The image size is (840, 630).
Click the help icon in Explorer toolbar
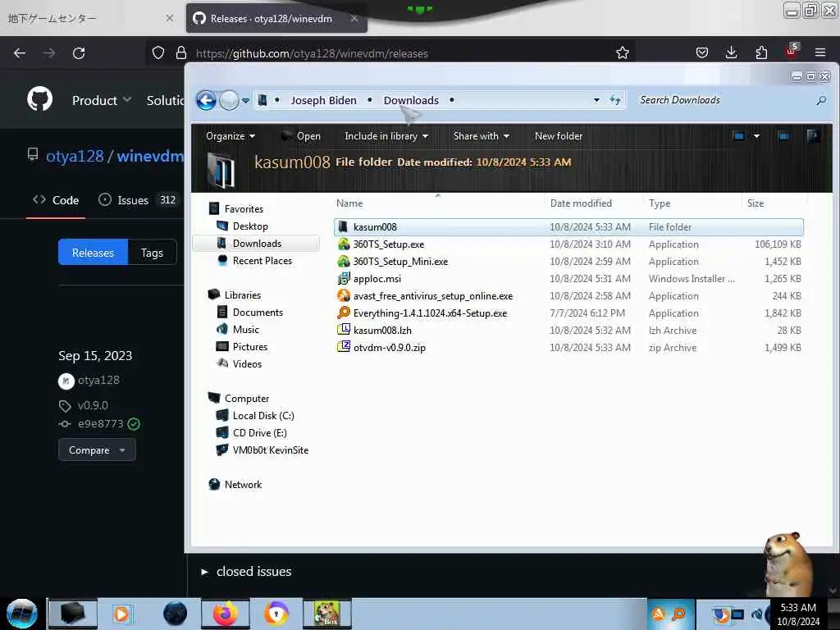pos(813,136)
